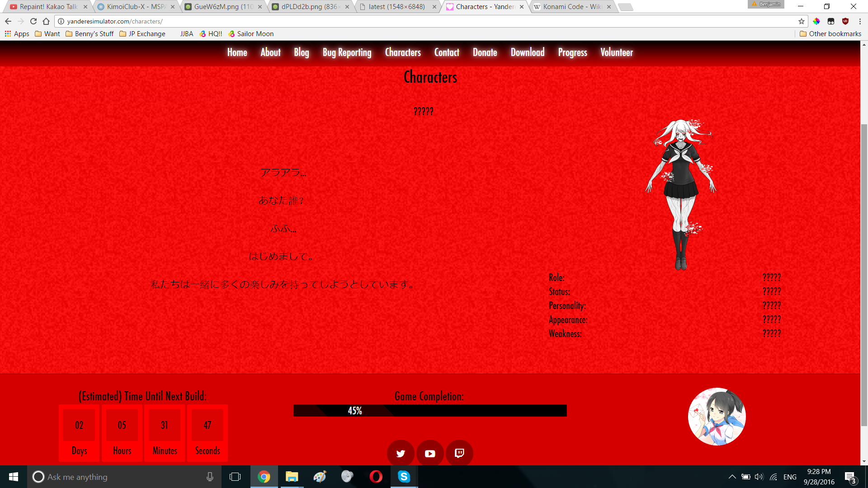Click the circular Yandere-chan avatar
868x488 pixels.
717,417
